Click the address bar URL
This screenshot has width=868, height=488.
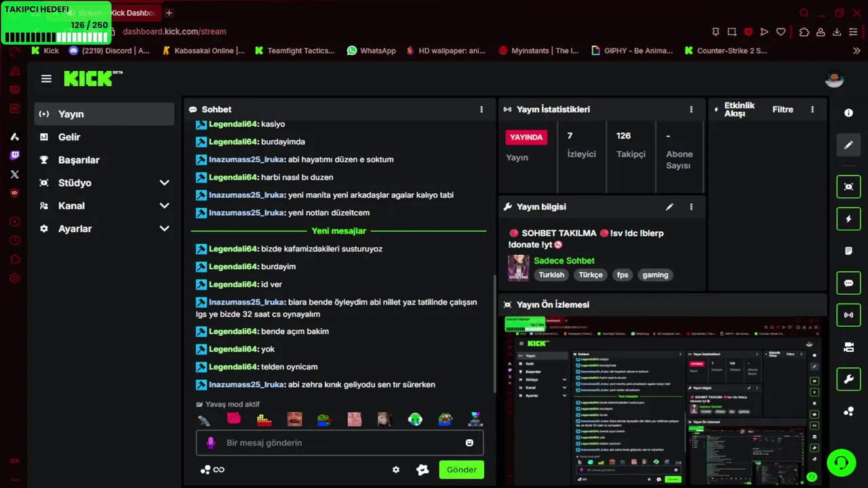(174, 32)
